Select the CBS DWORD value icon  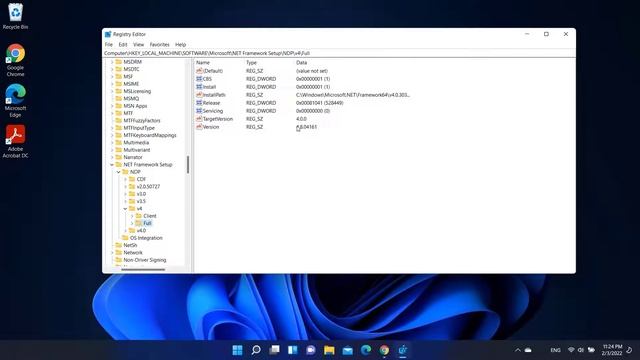click(x=199, y=79)
